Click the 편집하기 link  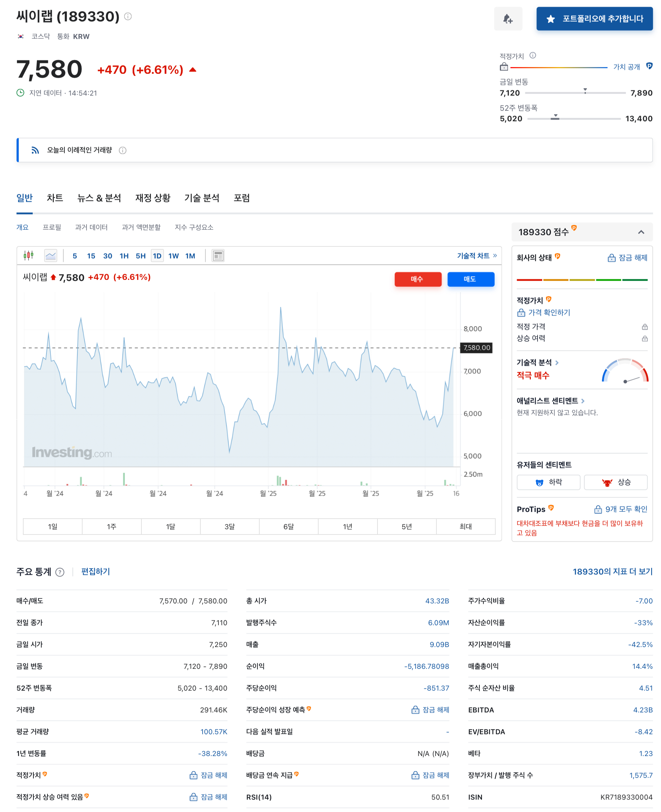(x=96, y=571)
